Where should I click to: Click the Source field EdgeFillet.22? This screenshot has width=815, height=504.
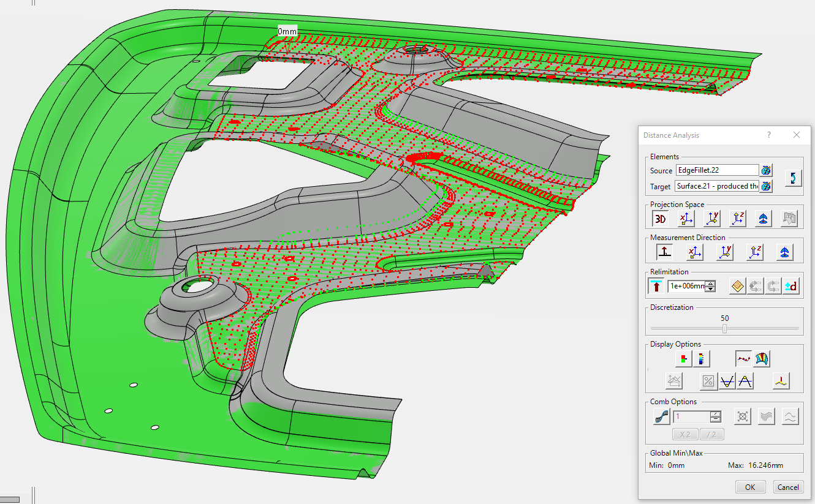point(716,170)
